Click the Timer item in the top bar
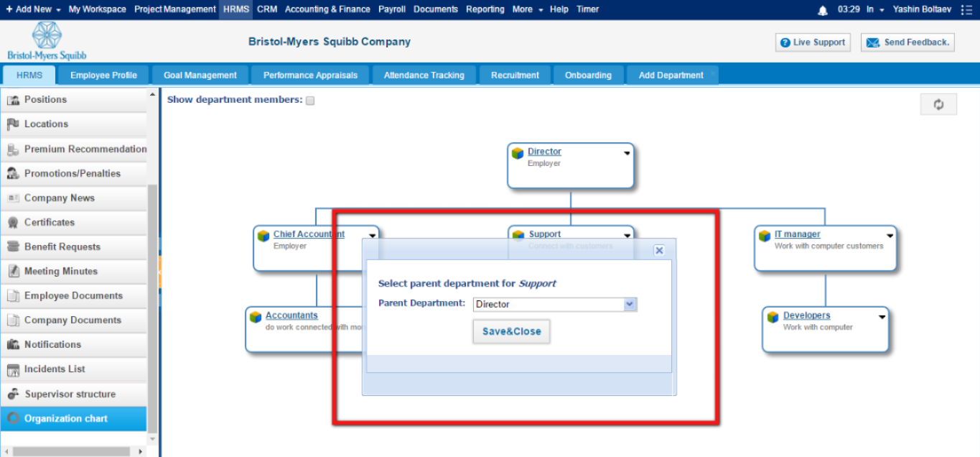 point(587,9)
